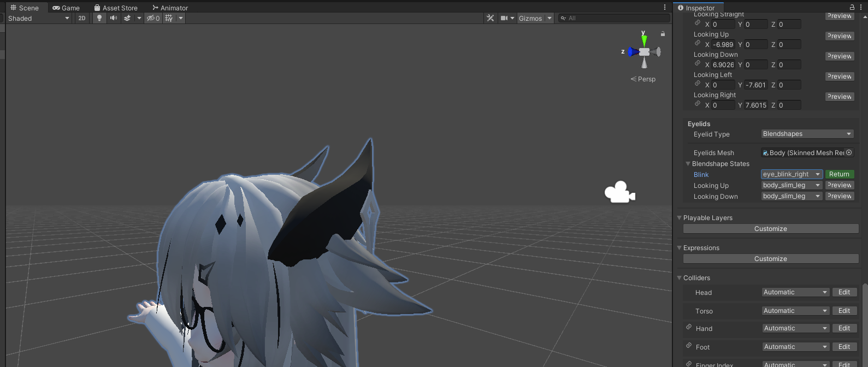The width and height of the screenshot is (868, 367).
Task: Switch to the Game tab
Action: point(66,8)
